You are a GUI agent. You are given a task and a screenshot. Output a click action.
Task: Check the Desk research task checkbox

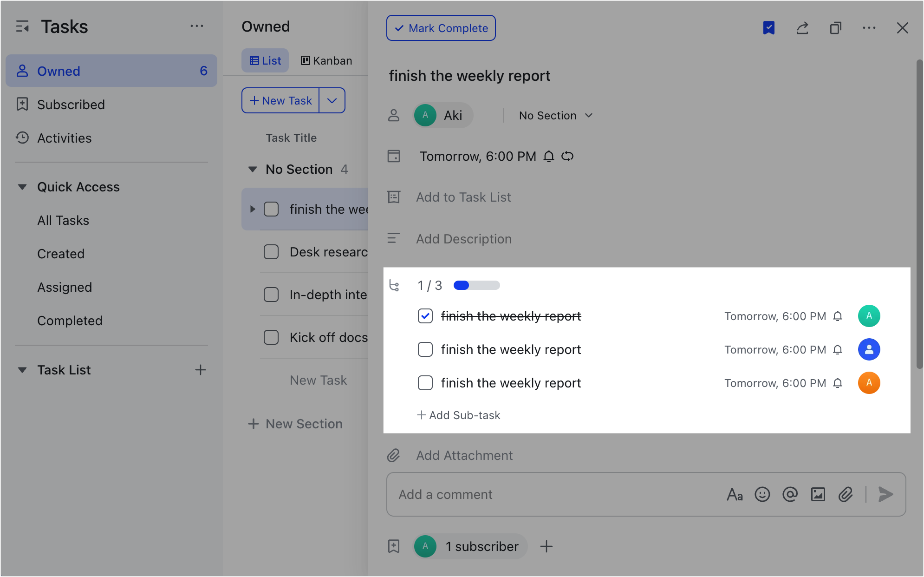click(271, 251)
